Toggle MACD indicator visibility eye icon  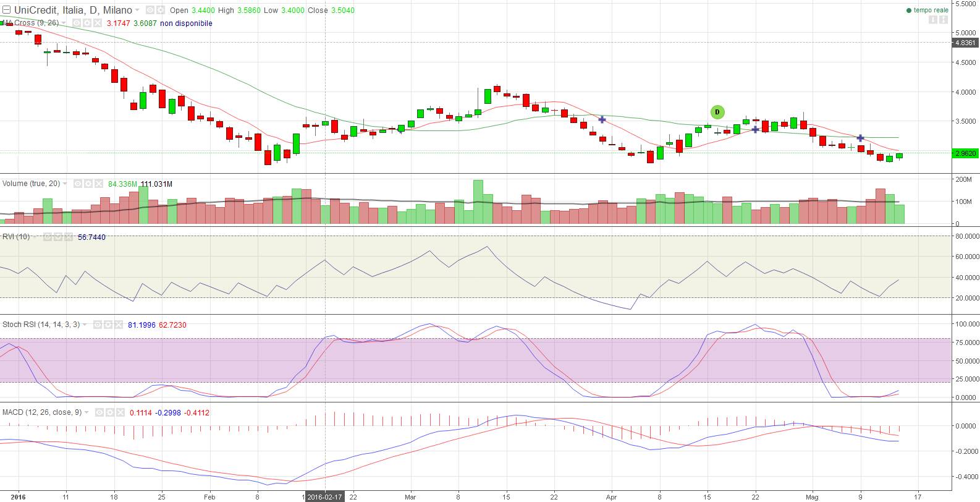(x=99, y=412)
